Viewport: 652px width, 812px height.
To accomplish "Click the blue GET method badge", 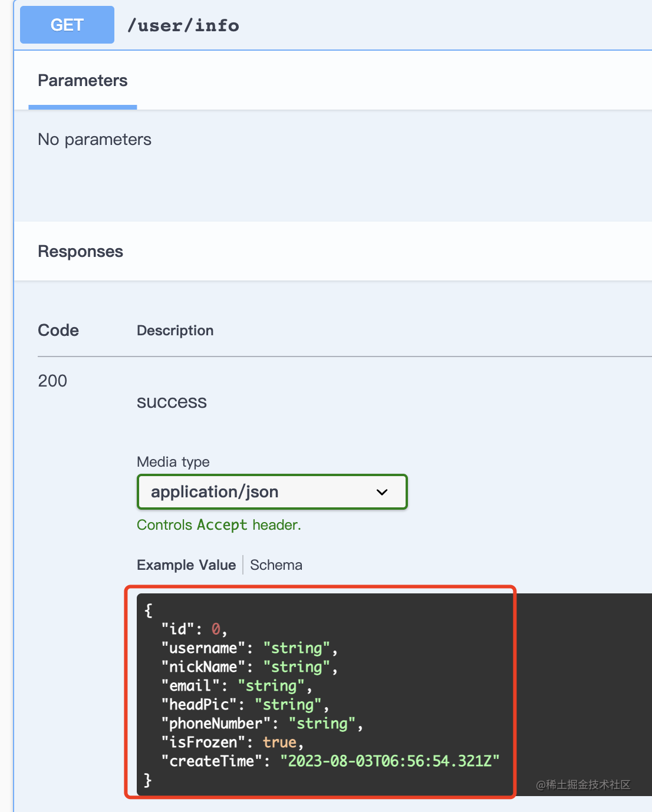I will (x=67, y=25).
